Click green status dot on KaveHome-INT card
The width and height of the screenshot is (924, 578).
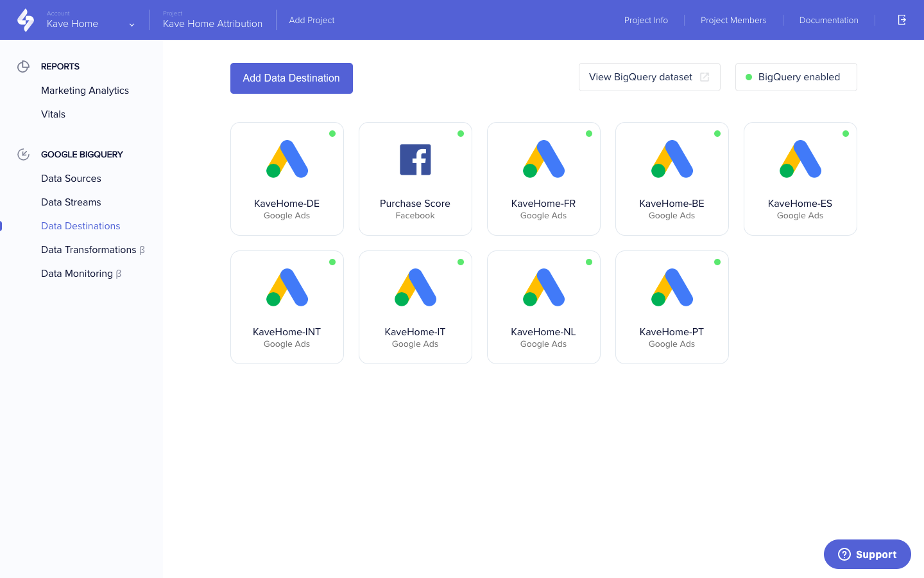[332, 262]
